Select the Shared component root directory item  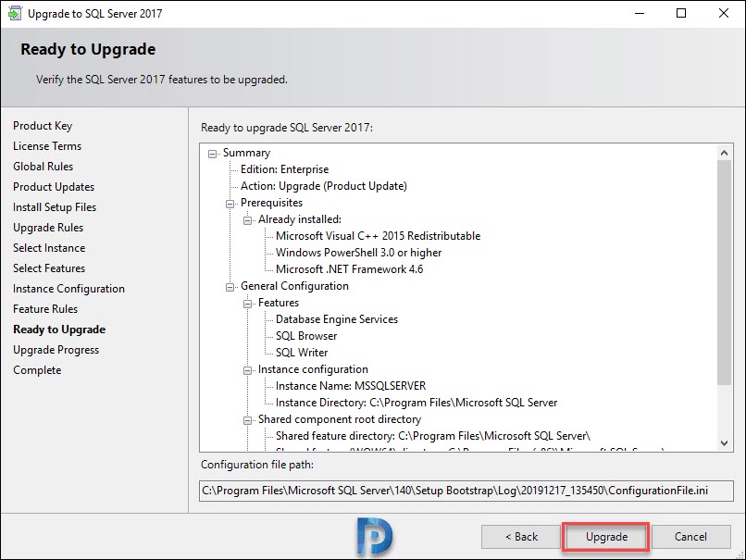tap(340, 419)
